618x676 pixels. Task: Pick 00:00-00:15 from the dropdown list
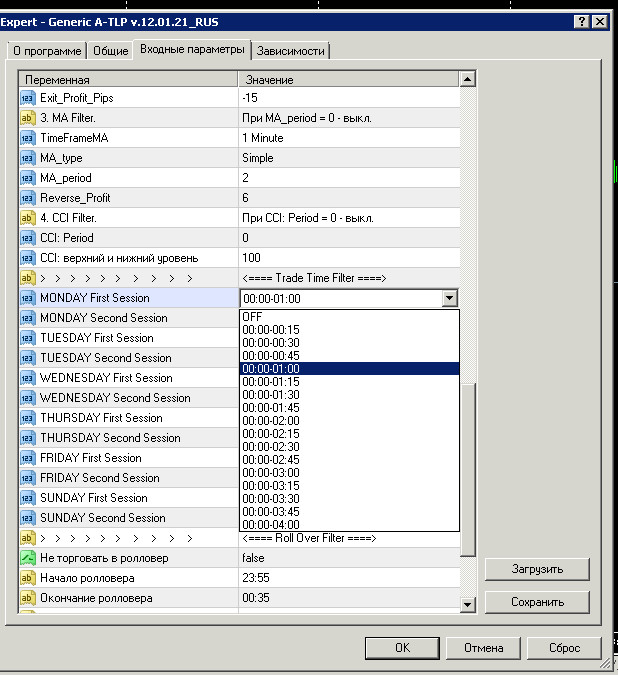point(349,330)
